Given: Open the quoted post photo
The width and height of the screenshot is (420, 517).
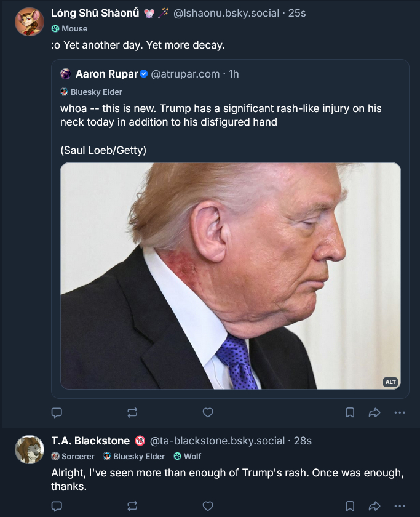Looking at the screenshot, I should tap(230, 276).
